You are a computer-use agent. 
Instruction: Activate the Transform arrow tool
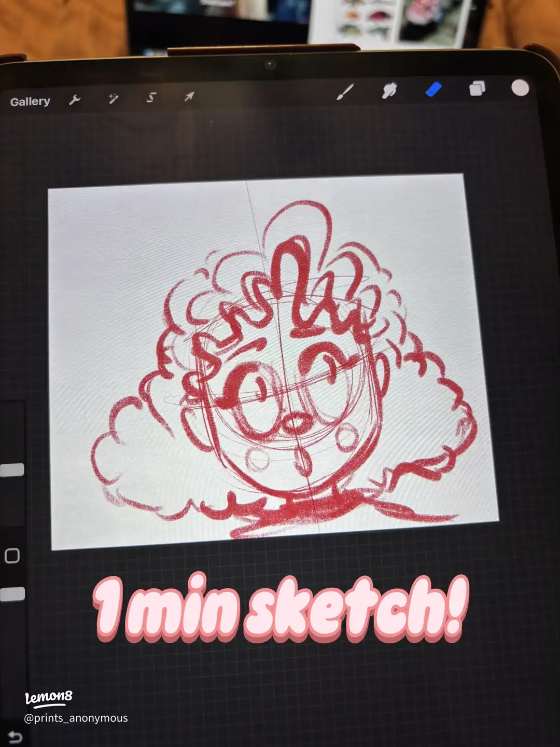pyautogui.click(x=189, y=96)
